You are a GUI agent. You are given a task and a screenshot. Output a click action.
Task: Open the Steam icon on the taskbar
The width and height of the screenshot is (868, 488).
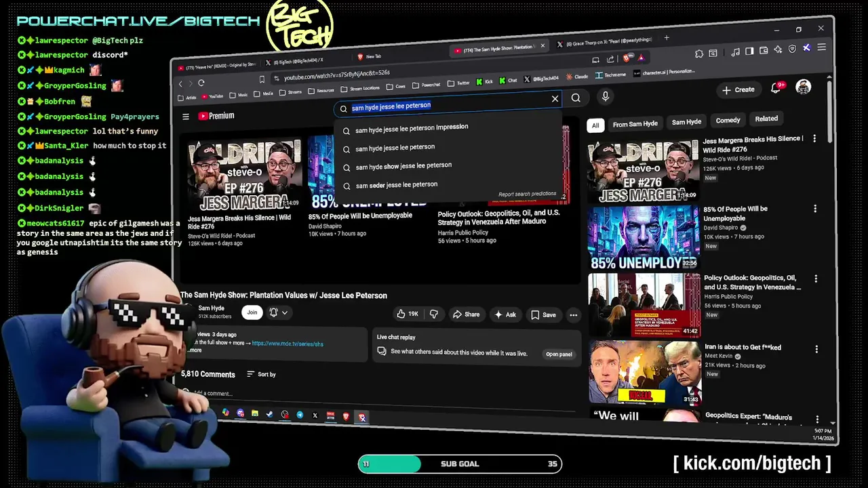point(270,414)
